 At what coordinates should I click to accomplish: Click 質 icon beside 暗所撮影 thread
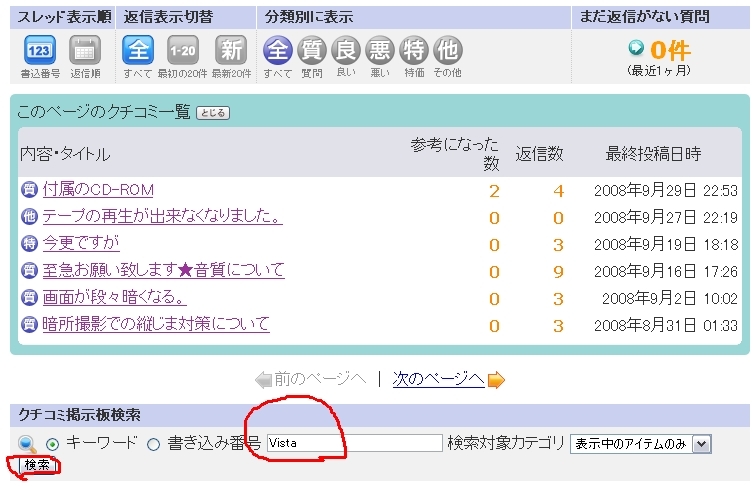(29, 324)
